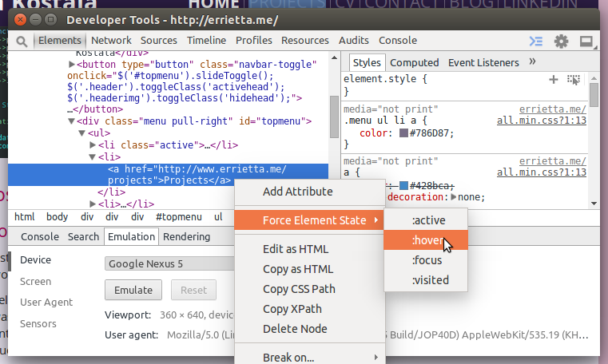Click the dock to main window icon
The width and height of the screenshot is (608, 364).
coord(586,41)
